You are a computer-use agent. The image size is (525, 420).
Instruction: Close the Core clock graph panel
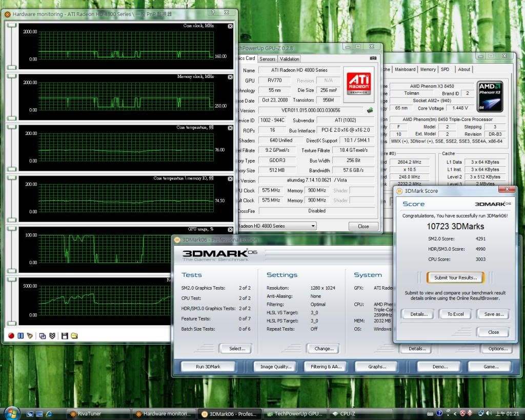pyautogui.click(x=230, y=26)
